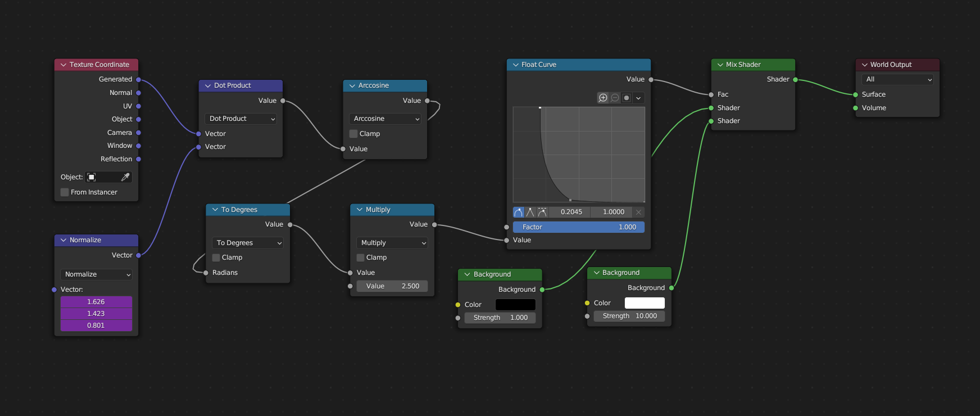Image resolution: width=980 pixels, height=416 pixels.
Task: Open the To Degrees operation dropdown
Action: 248,243
